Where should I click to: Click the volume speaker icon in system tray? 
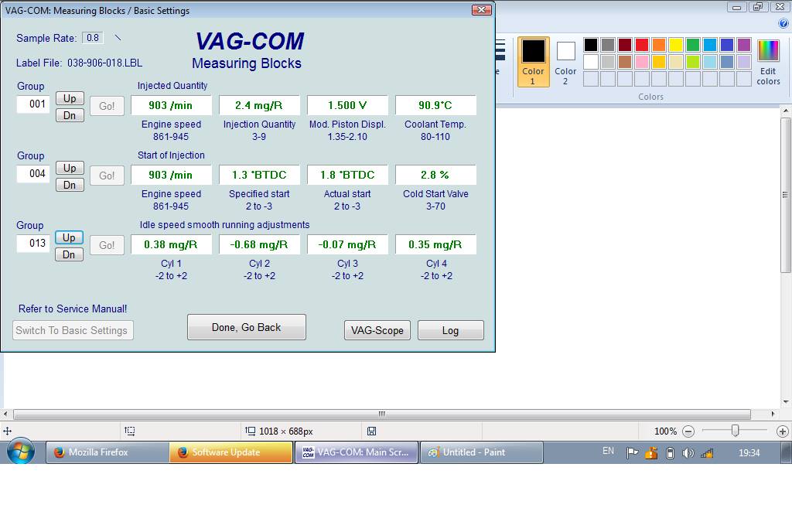click(x=688, y=453)
